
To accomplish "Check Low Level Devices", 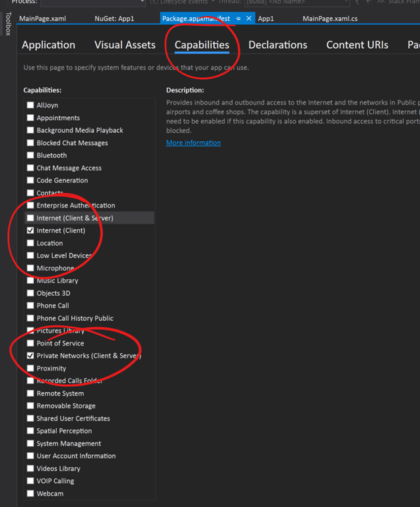I will 30,255.
